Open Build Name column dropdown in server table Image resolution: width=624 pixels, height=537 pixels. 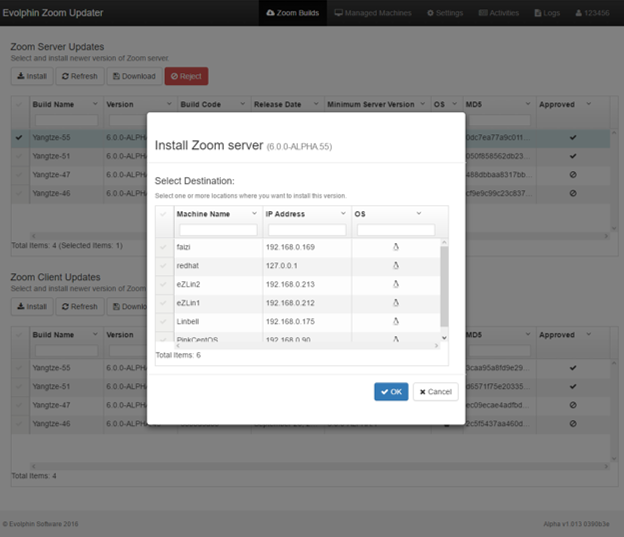click(95, 104)
